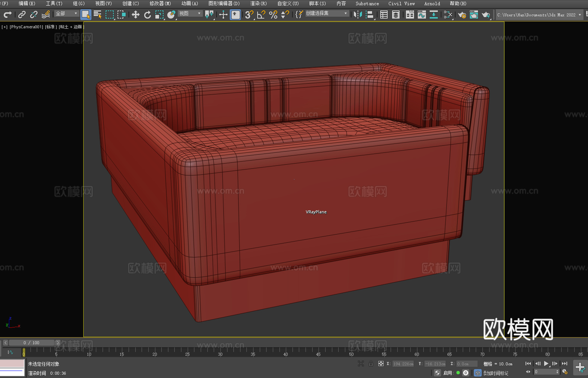Open the 修改器(M) menu
The width and height of the screenshot is (588, 378).
coord(160,3)
